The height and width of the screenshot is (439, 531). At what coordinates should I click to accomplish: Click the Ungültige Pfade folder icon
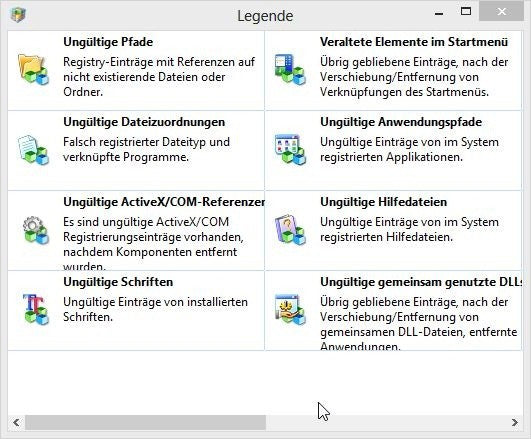tap(33, 70)
